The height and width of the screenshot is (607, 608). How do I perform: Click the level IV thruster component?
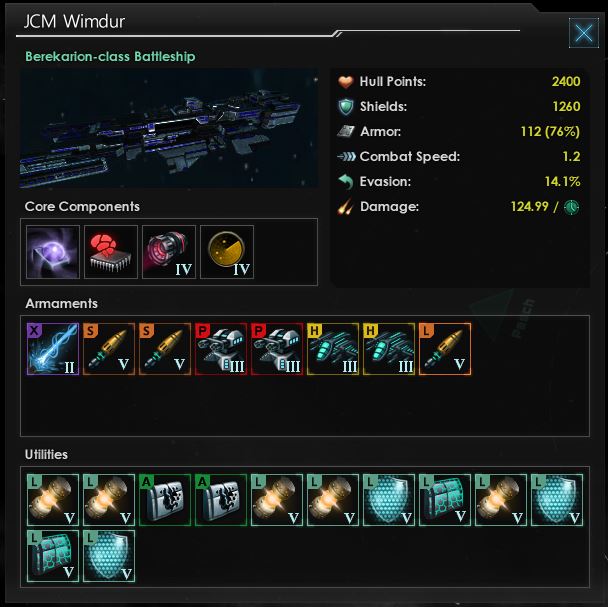click(x=169, y=252)
